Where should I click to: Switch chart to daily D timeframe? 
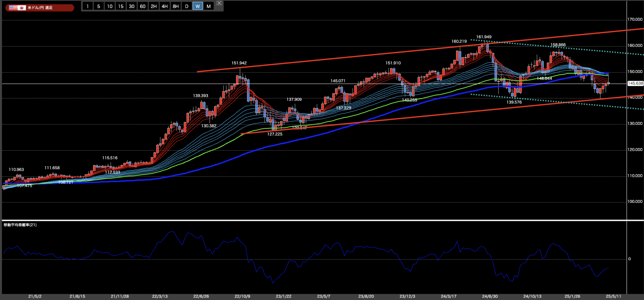pyautogui.click(x=187, y=6)
